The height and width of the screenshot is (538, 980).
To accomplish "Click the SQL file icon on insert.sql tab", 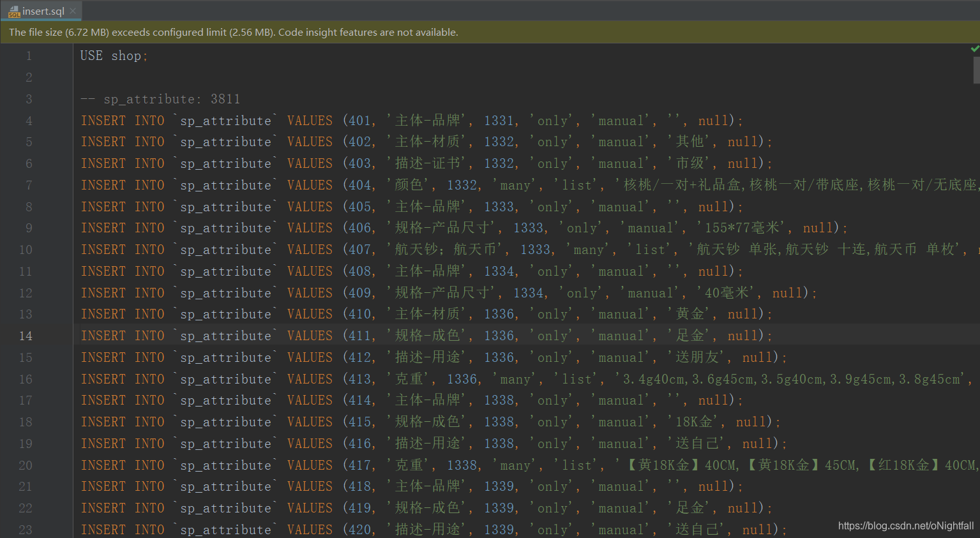I will point(14,11).
